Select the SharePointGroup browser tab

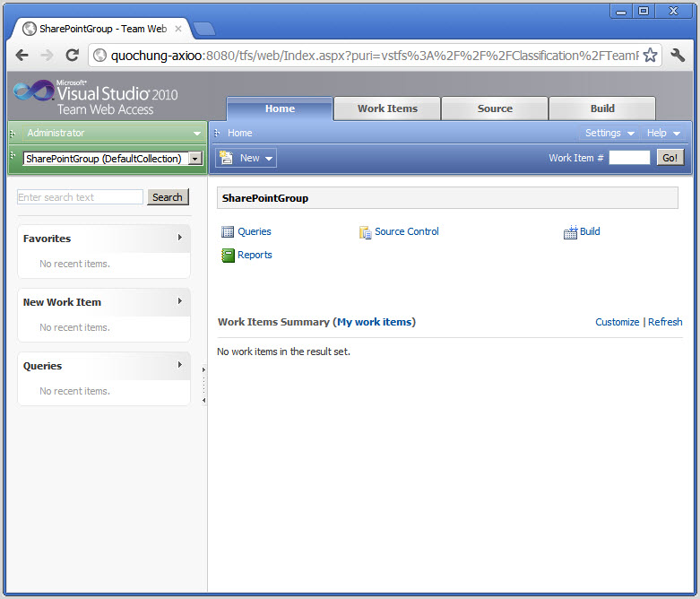pos(103,29)
